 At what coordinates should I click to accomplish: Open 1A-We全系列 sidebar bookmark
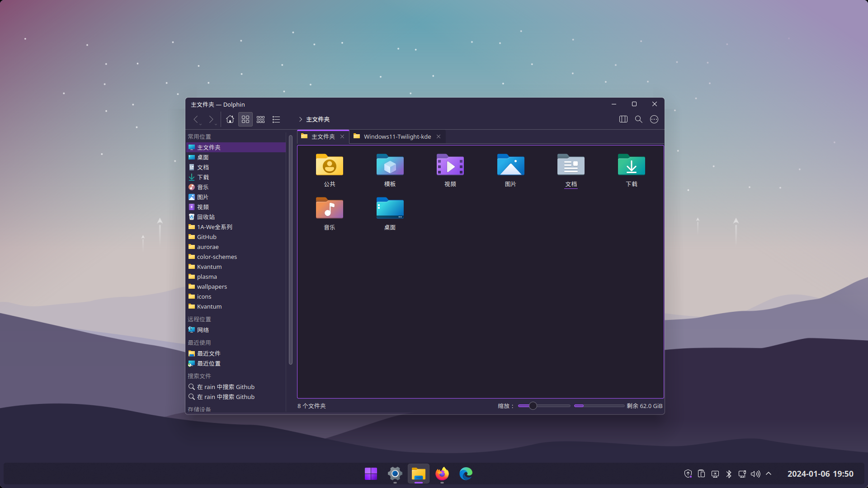click(x=236, y=227)
